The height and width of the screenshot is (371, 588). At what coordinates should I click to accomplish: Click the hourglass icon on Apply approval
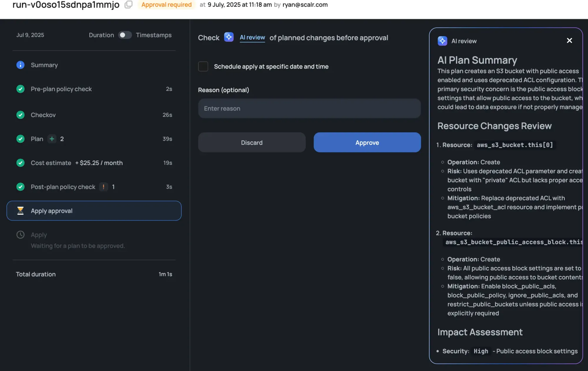(x=20, y=211)
